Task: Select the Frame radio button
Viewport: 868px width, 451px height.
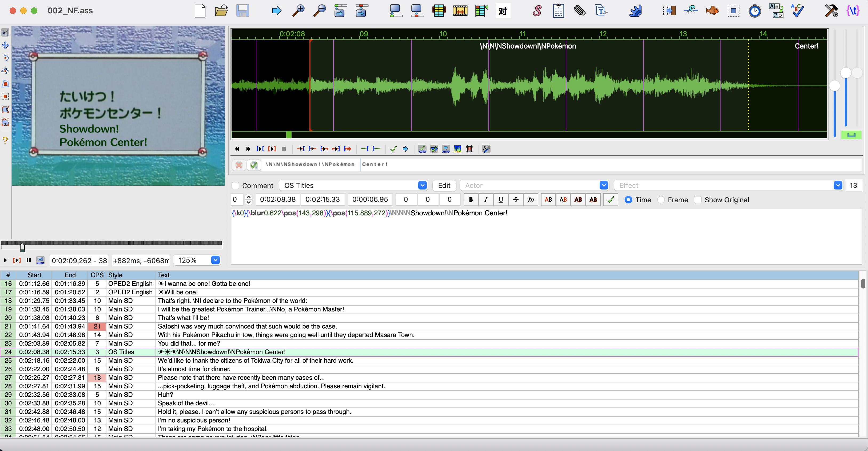Action: click(x=661, y=200)
